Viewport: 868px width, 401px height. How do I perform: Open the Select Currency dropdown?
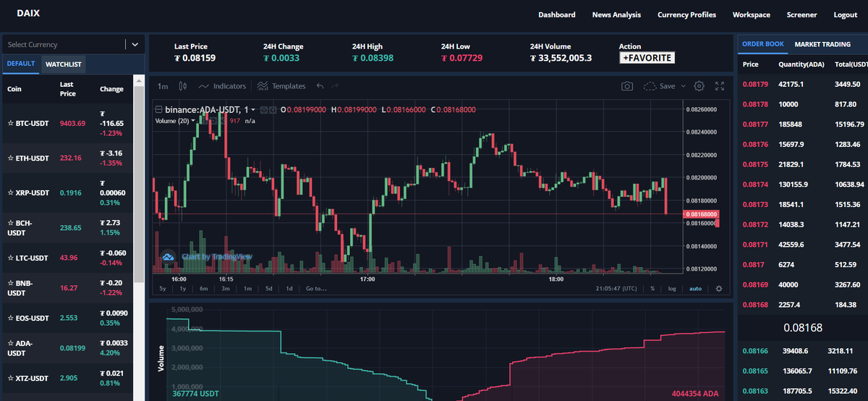click(x=72, y=44)
